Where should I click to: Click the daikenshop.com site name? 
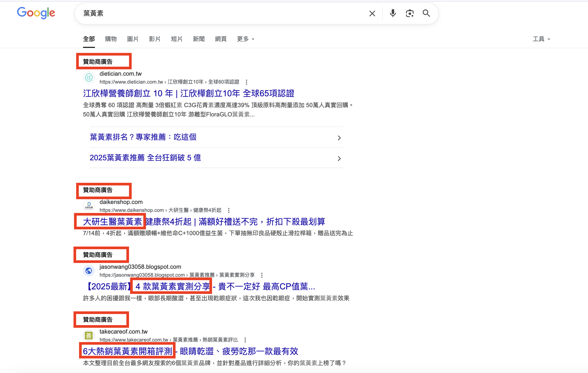click(121, 202)
